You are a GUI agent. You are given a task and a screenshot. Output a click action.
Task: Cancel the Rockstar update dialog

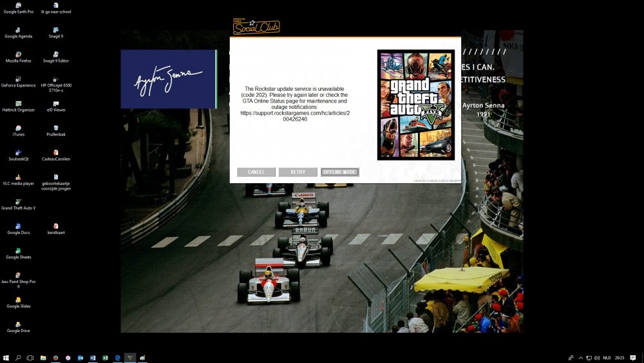(x=256, y=172)
